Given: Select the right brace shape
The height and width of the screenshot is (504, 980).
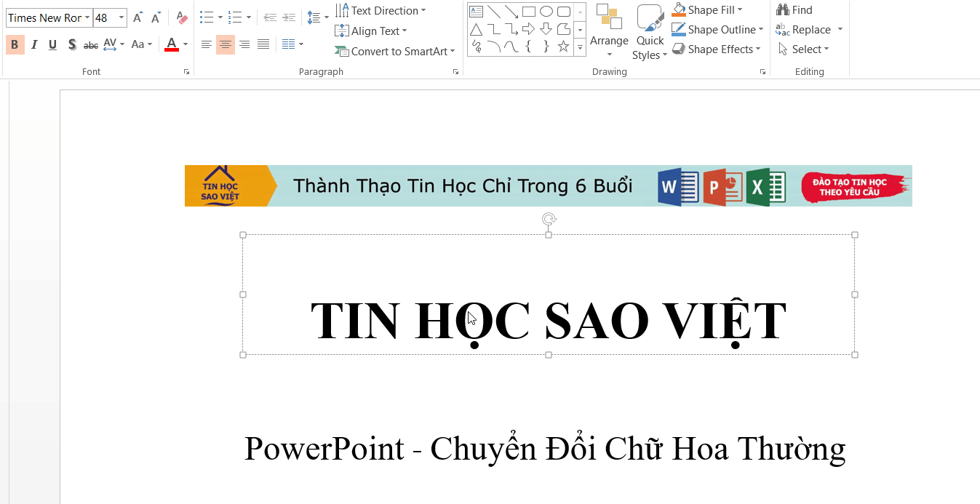Looking at the screenshot, I should [546, 47].
